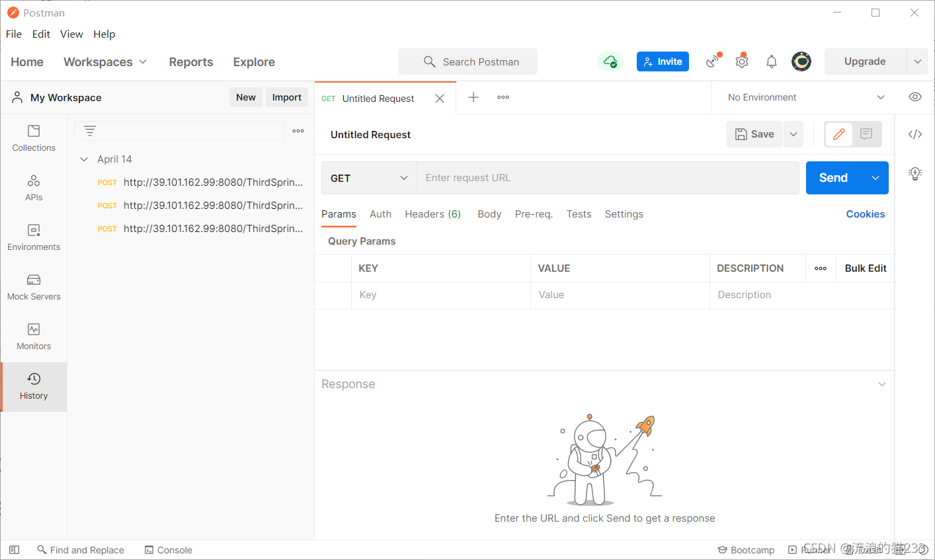Switch to the Settings tab
This screenshot has width=935, height=560.
624,214
